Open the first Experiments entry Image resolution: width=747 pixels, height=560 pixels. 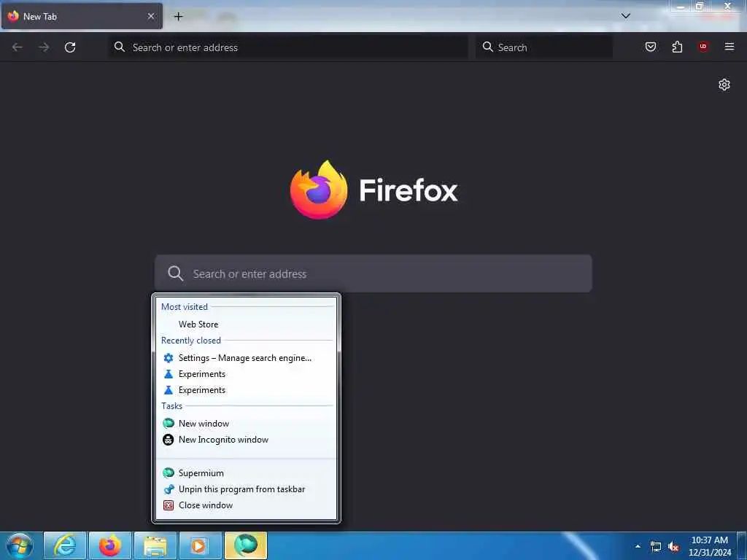point(247,374)
